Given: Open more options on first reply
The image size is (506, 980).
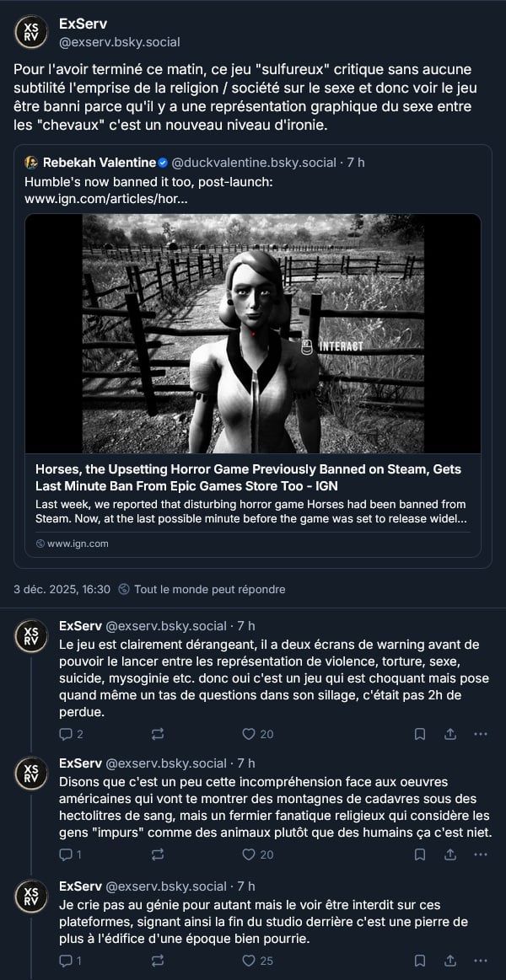Looking at the screenshot, I should pos(481,734).
